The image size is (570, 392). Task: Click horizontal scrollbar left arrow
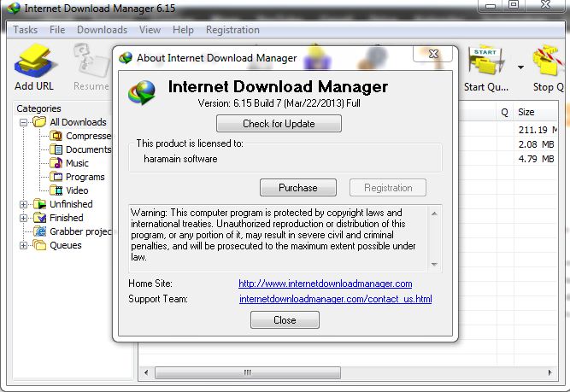(x=146, y=372)
